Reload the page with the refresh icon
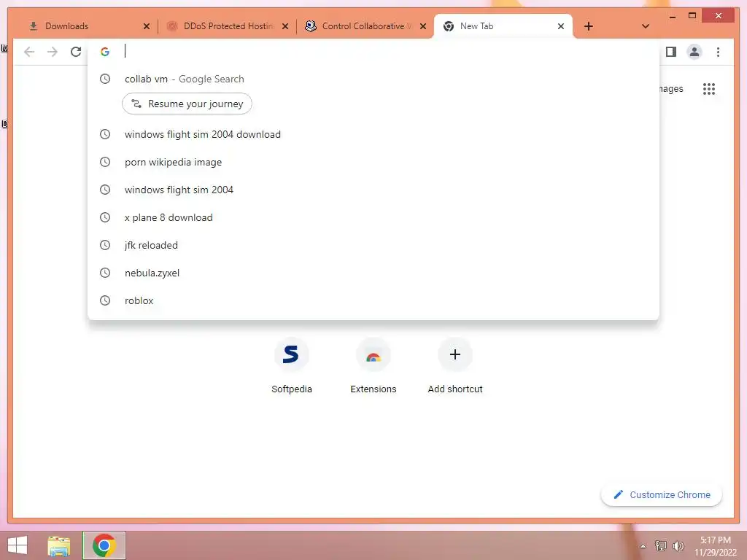This screenshot has width=747, height=560. click(76, 52)
